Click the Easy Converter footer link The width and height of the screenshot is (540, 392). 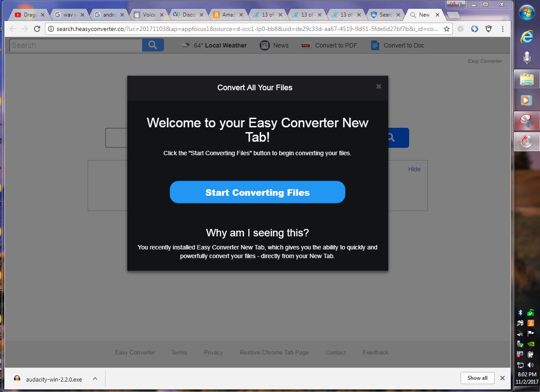pos(135,352)
